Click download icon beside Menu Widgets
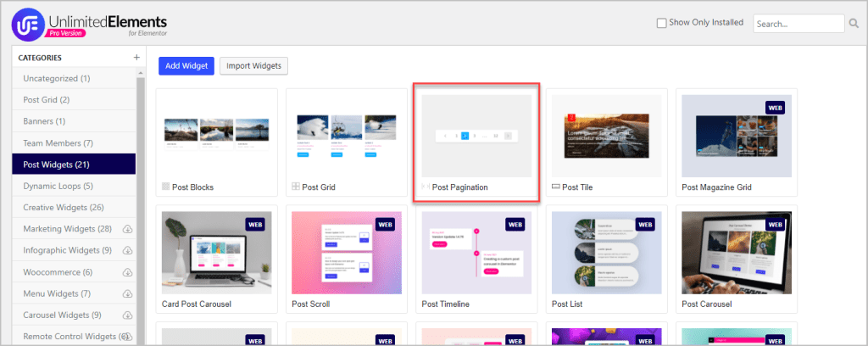The width and height of the screenshot is (868, 346). pos(127,294)
